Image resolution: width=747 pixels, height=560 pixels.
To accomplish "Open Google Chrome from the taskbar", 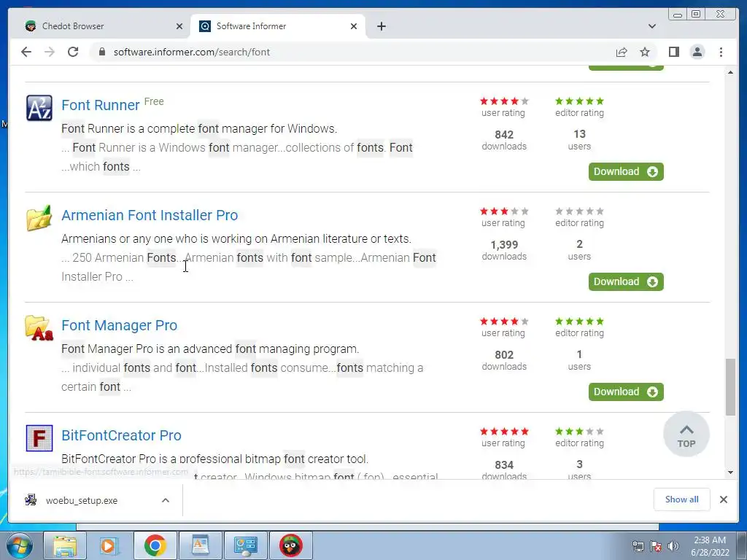I will pos(155,545).
